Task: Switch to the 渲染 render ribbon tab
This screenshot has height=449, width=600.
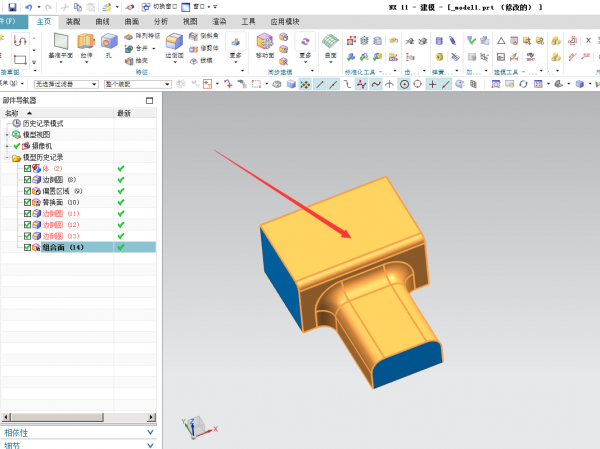Action: click(219, 22)
